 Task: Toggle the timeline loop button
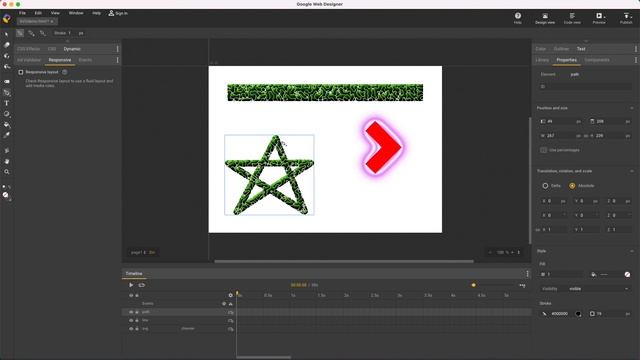pyautogui.click(x=142, y=285)
